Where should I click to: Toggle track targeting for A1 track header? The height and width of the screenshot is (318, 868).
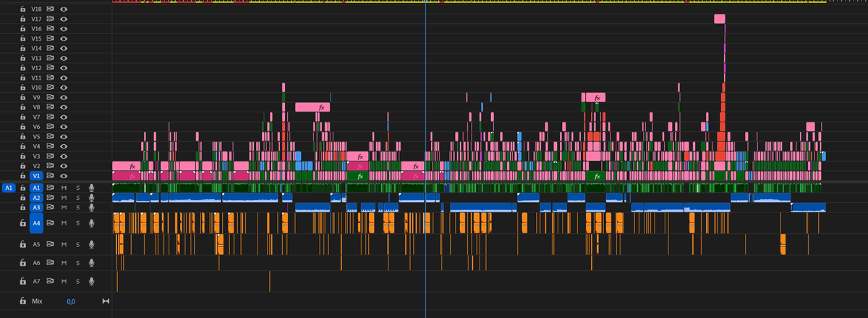[x=37, y=188]
